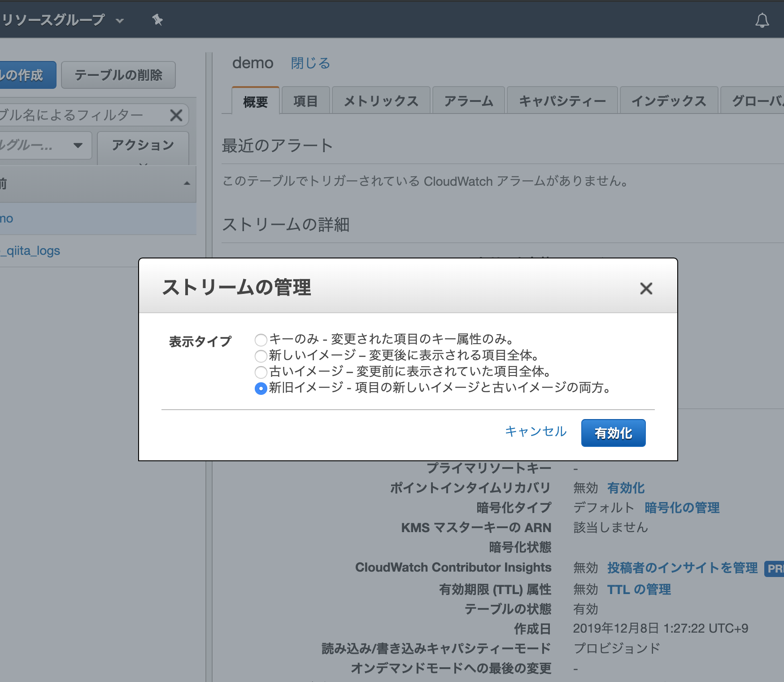This screenshot has height=682, width=784.
Task: Click the demo table title text
Action: coord(253,63)
